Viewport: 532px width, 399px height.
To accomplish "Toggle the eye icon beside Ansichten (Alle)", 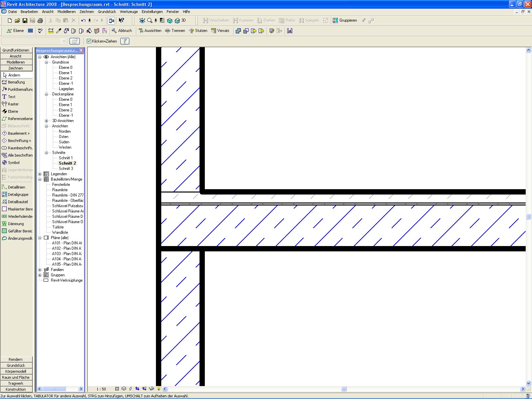I will click(46, 57).
